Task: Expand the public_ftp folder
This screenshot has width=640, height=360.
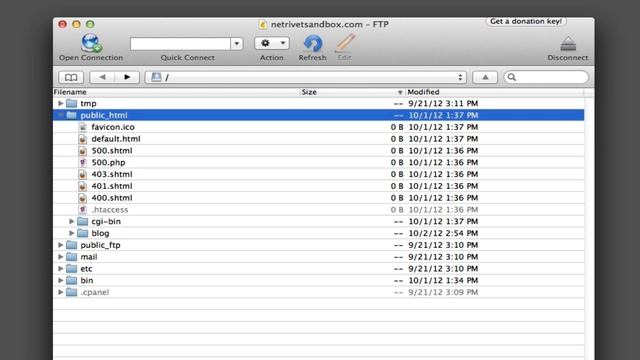Action: pos(60,245)
